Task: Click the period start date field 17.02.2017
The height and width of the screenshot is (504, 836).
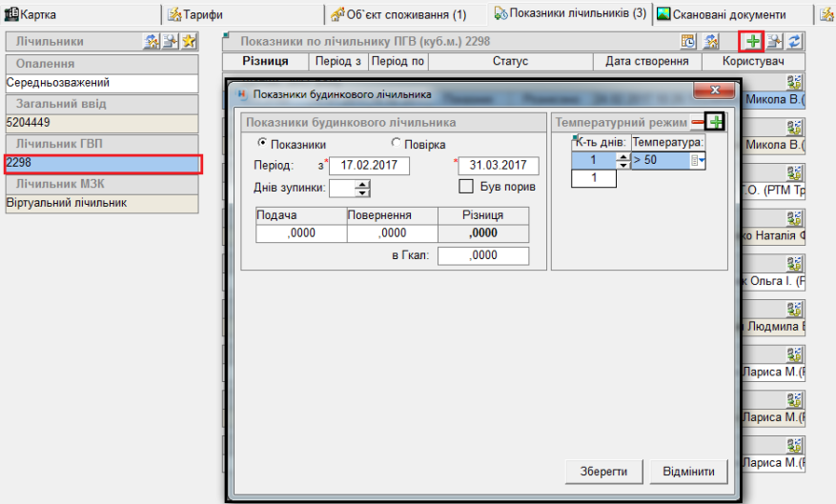Action: pos(368,166)
